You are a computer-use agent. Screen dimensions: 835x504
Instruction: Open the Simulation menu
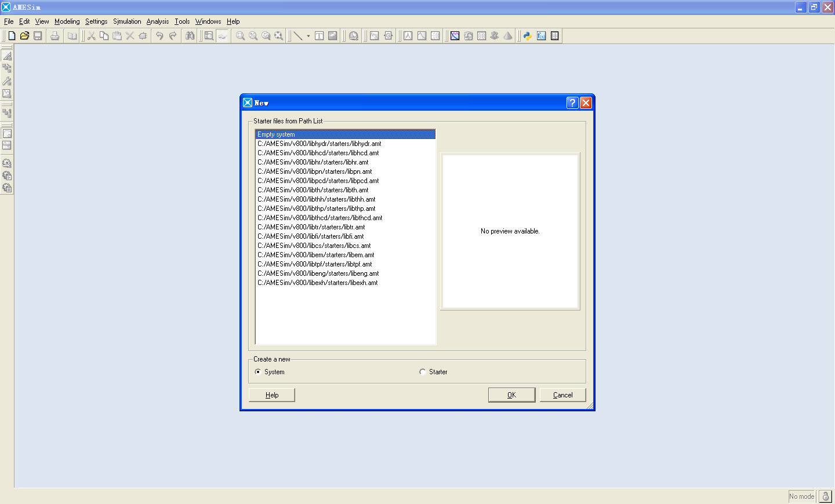click(127, 21)
